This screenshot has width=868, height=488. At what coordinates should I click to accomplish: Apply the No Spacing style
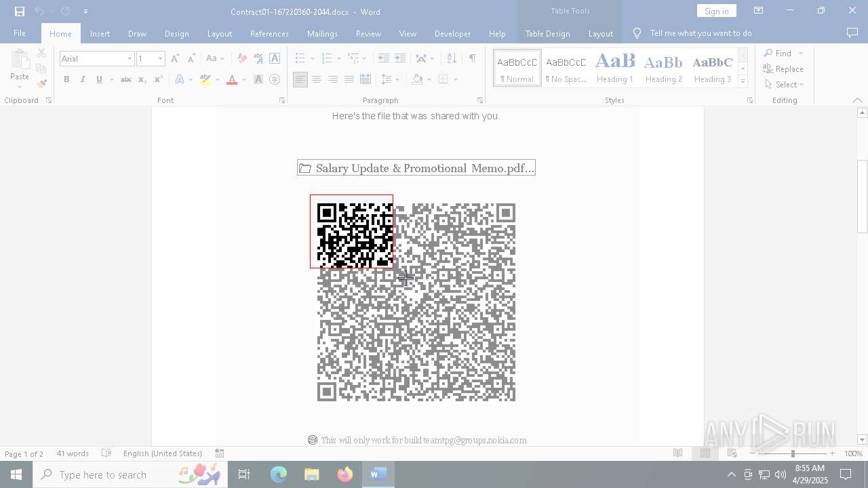pos(566,68)
